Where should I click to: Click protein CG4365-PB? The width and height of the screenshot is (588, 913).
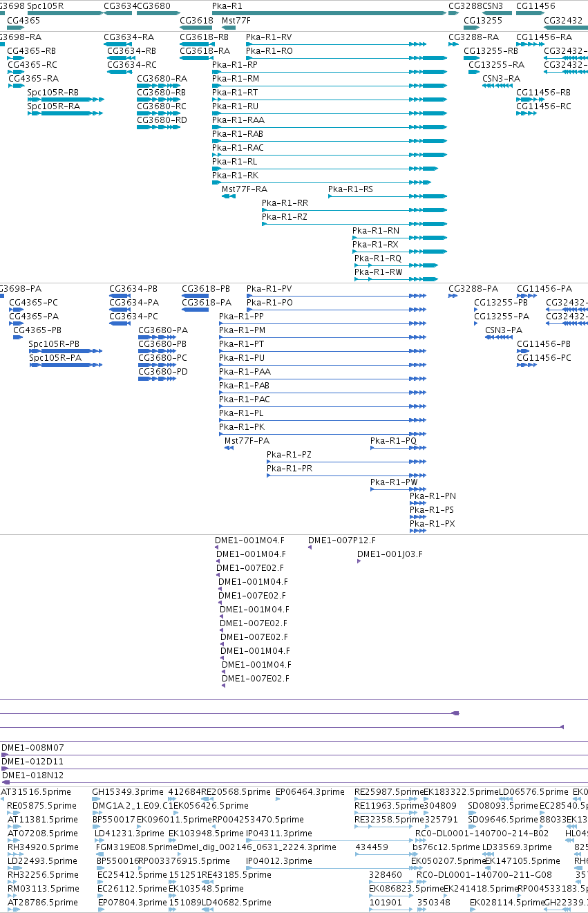37,330
